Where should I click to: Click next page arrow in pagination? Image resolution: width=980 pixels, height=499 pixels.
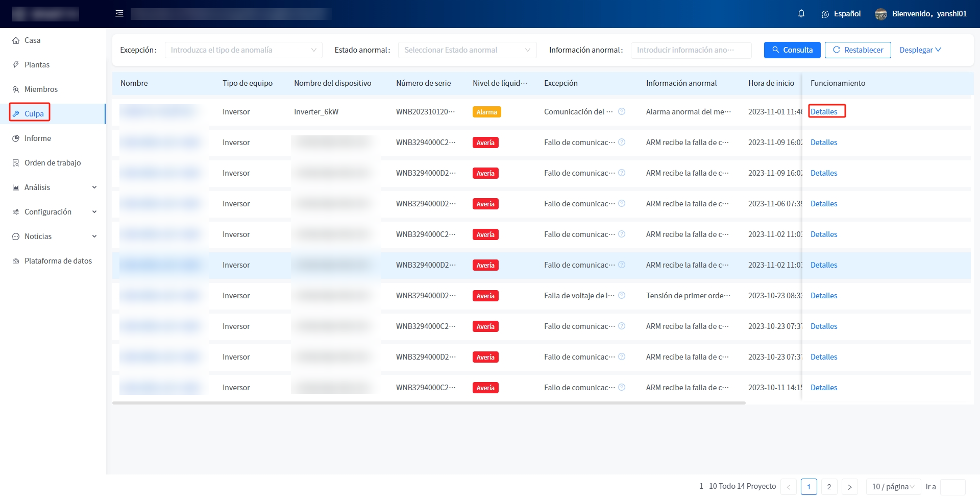pyautogui.click(x=850, y=487)
